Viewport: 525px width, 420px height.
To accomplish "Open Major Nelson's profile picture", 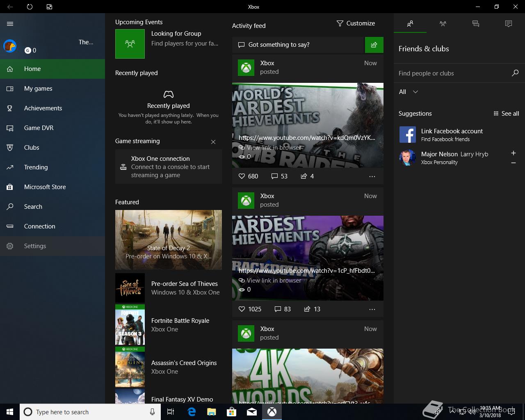I will 408,157.
